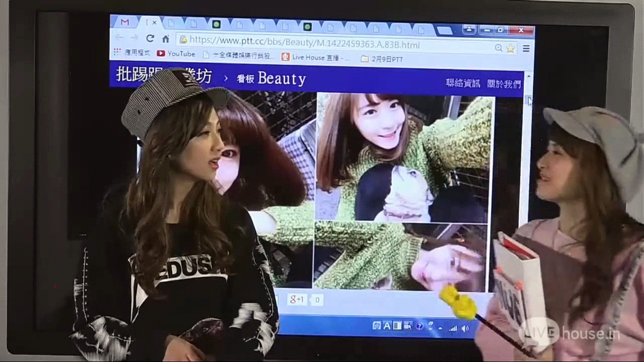The height and width of the screenshot is (362, 644).
Task: Click the IME 'A' input mode icon
Action: [x=387, y=326]
